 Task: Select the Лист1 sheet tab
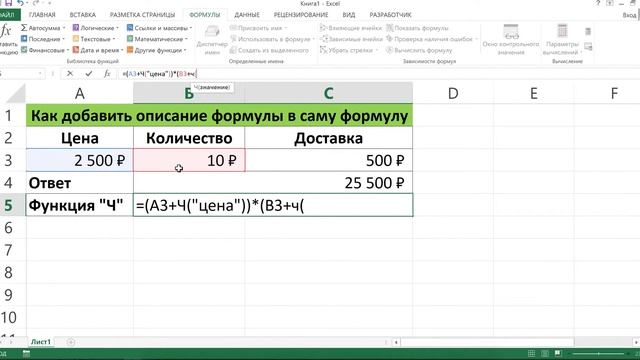[x=41, y=342]
